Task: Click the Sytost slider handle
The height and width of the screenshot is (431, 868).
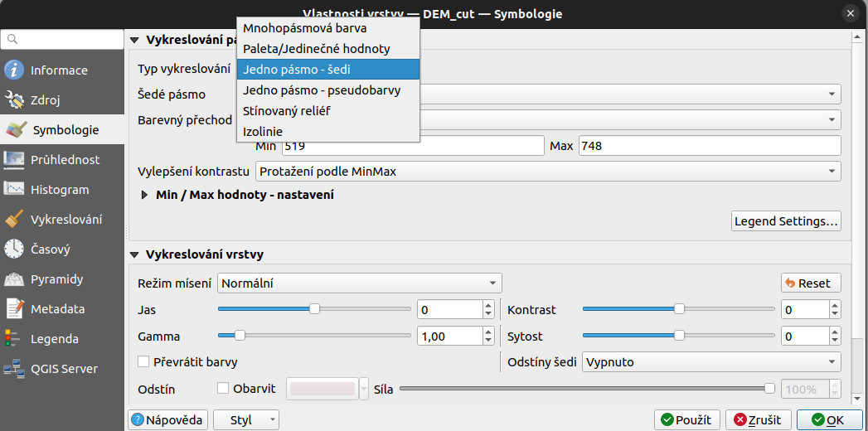Action: tap(679, 336)
